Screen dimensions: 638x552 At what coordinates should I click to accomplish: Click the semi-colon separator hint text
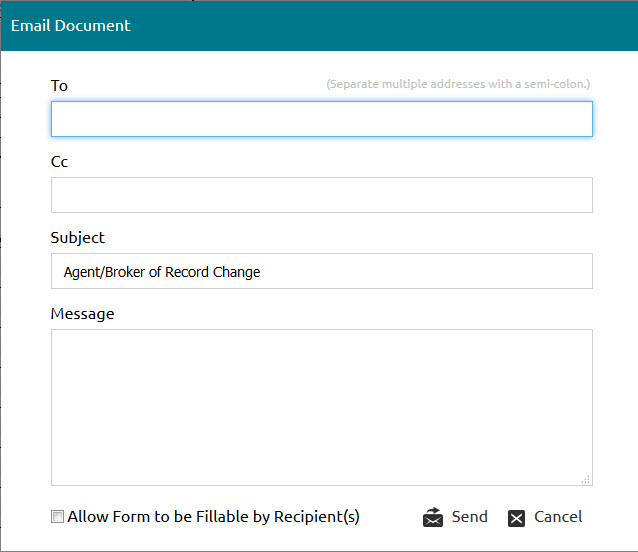pyautogui.click(x=458, y=84)
